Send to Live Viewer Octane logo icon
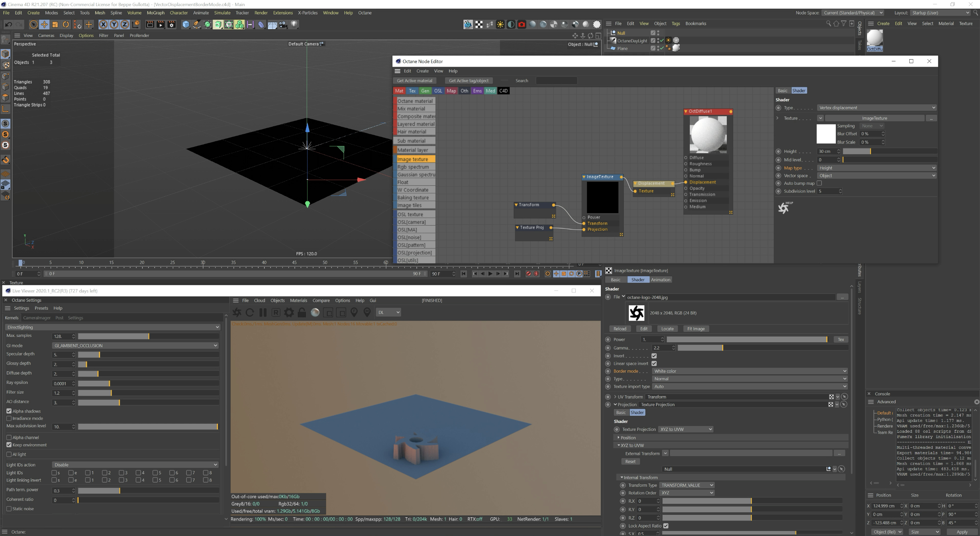This screenshot has height=536, width=980. coord(237,312)
